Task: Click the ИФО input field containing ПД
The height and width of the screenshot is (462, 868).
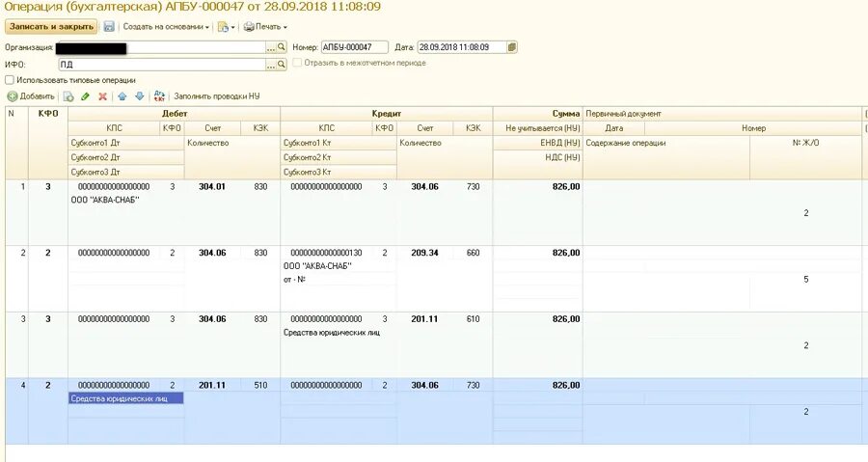Action: (162, 65)
